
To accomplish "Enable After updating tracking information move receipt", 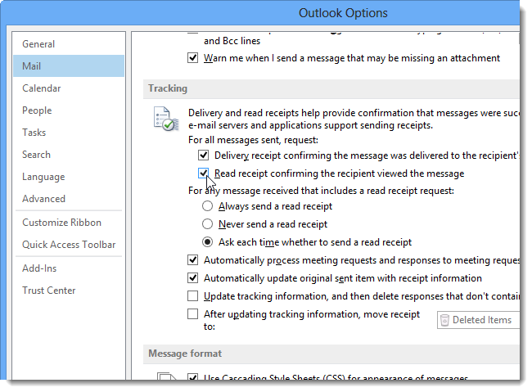I will pos(192,314).
